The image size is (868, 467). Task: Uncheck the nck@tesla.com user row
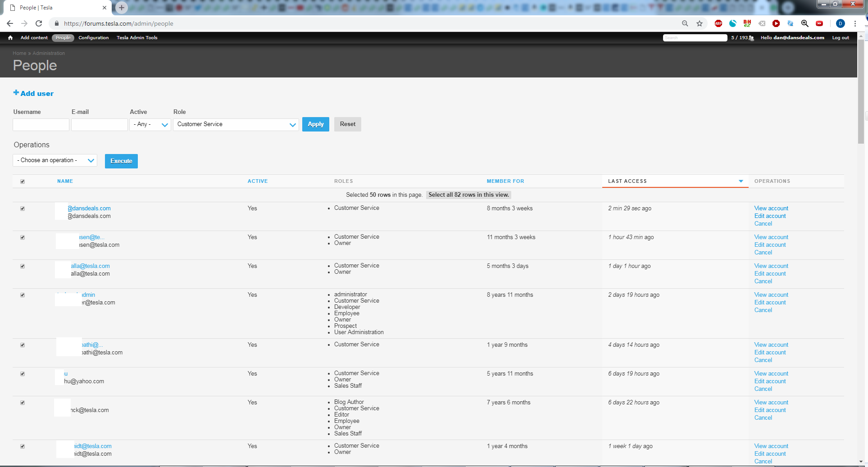pos(23,403)
